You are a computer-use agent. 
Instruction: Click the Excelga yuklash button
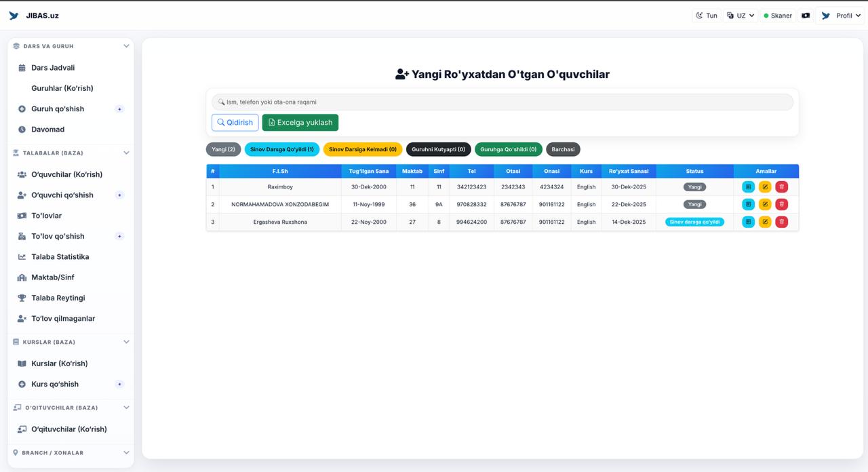point(300,123)
